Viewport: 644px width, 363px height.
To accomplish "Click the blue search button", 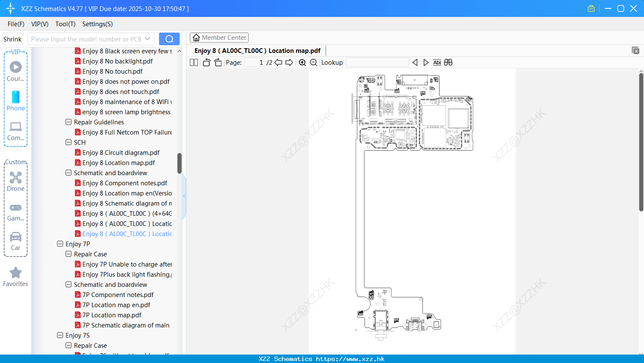I will click(169, 39).
